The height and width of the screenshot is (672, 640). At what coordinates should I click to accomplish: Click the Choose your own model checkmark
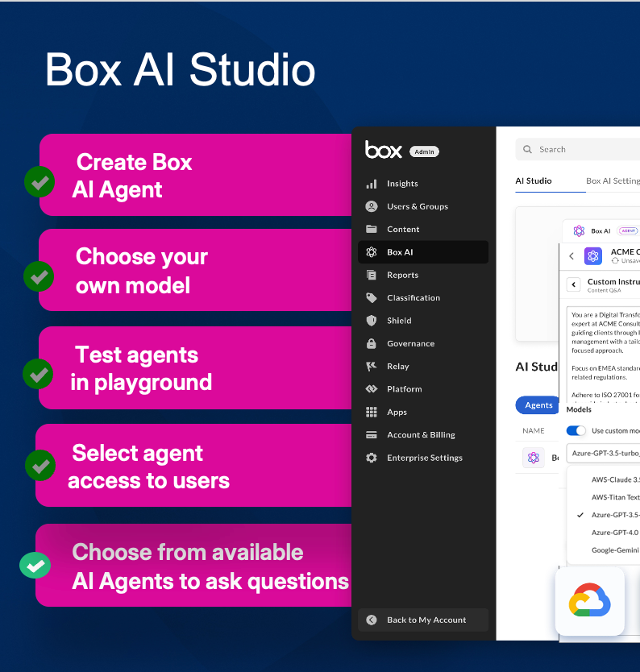point(39,276)
